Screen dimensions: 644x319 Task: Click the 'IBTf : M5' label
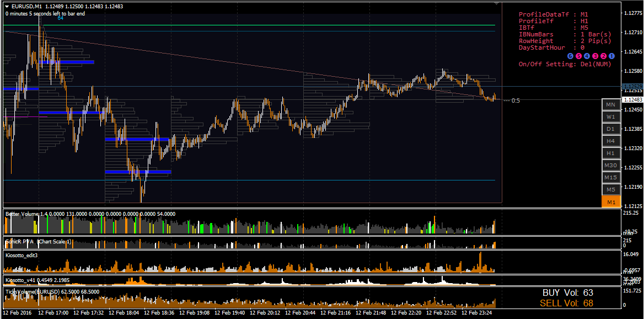point(553,28)
